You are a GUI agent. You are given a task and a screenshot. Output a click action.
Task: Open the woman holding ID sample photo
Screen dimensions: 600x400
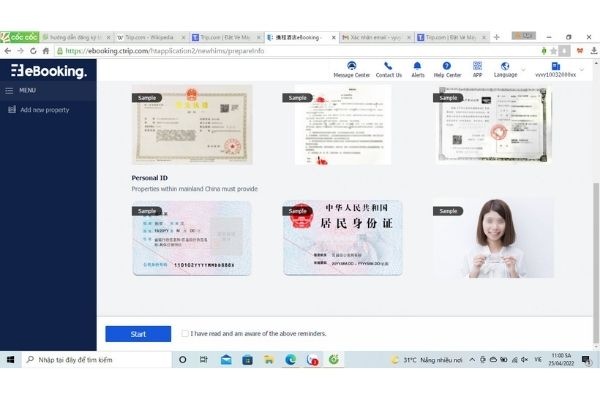(x=493, y=238)
